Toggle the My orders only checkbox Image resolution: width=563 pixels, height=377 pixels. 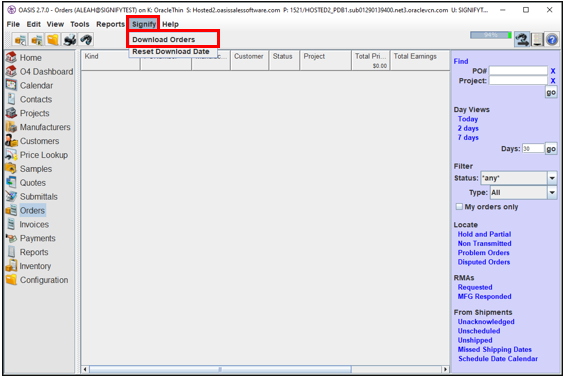[459, 206]
